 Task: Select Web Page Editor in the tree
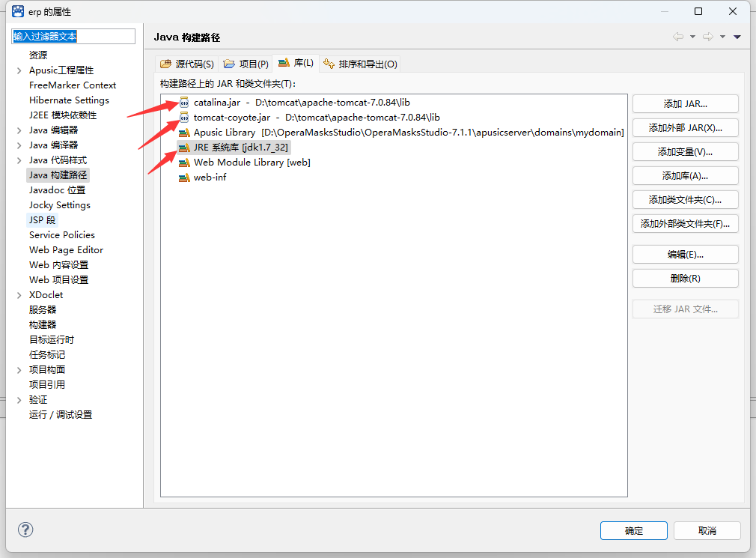click(66, 250)
